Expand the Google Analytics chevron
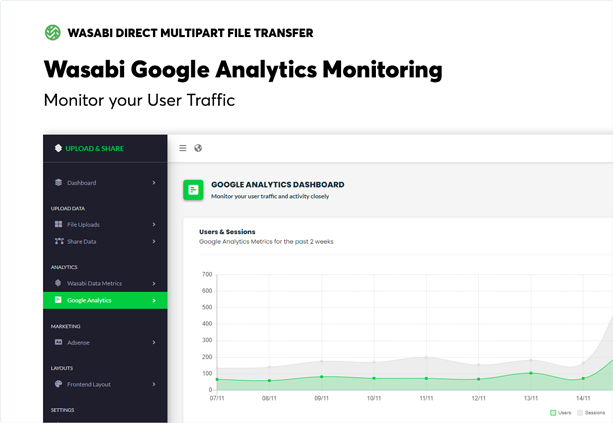Screen dimensions: 613x423 pos(154,300)
